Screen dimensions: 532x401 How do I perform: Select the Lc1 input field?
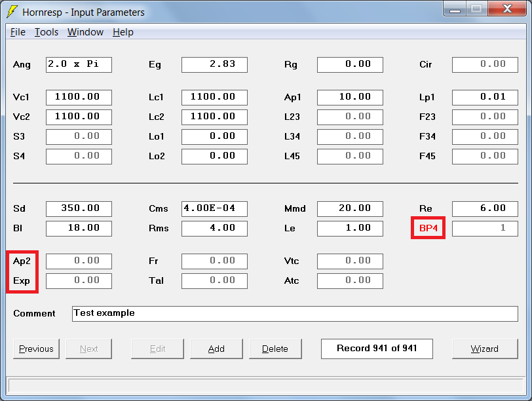(x=214, y=98)
